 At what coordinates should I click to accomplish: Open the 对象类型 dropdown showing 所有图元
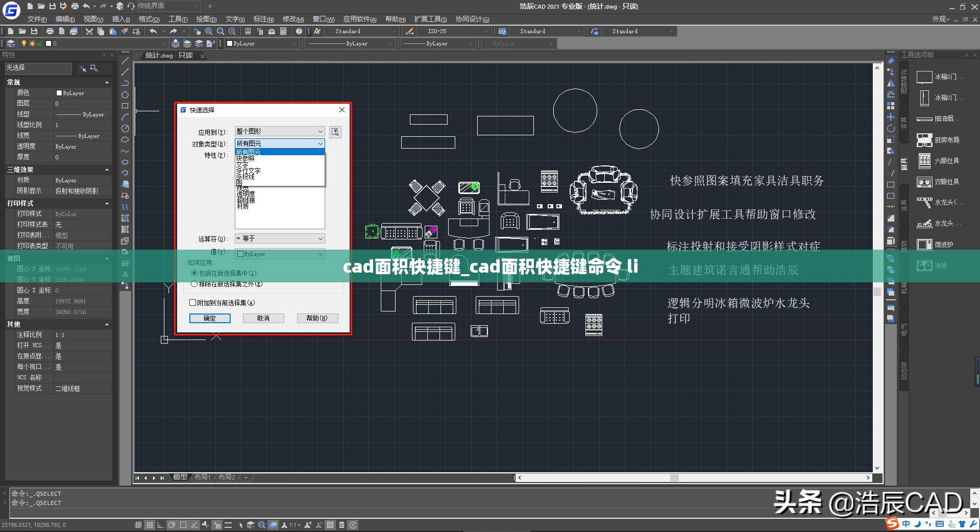pos(280,143)
